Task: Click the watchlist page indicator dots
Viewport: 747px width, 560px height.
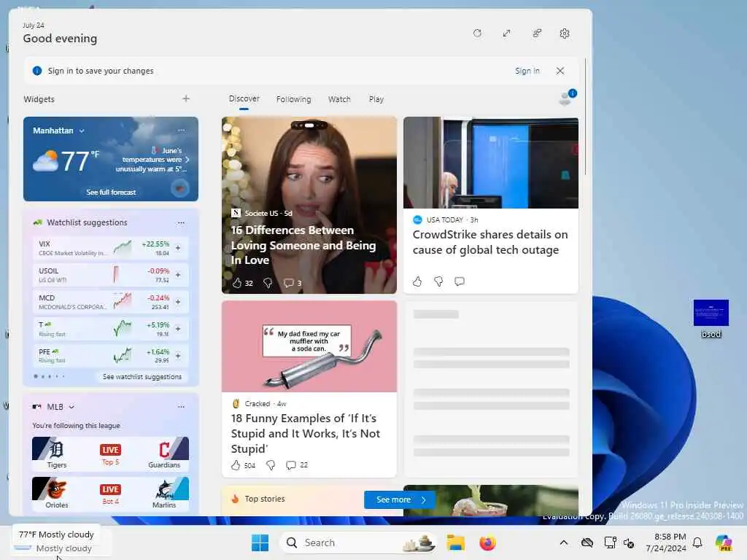Action: pos(49,376)
